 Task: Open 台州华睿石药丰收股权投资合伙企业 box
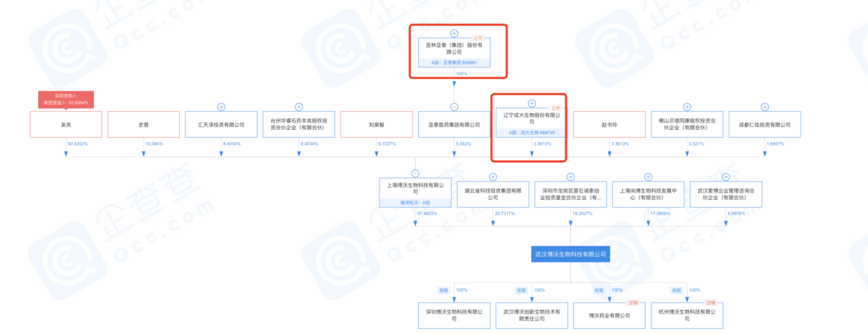point(298,124)
